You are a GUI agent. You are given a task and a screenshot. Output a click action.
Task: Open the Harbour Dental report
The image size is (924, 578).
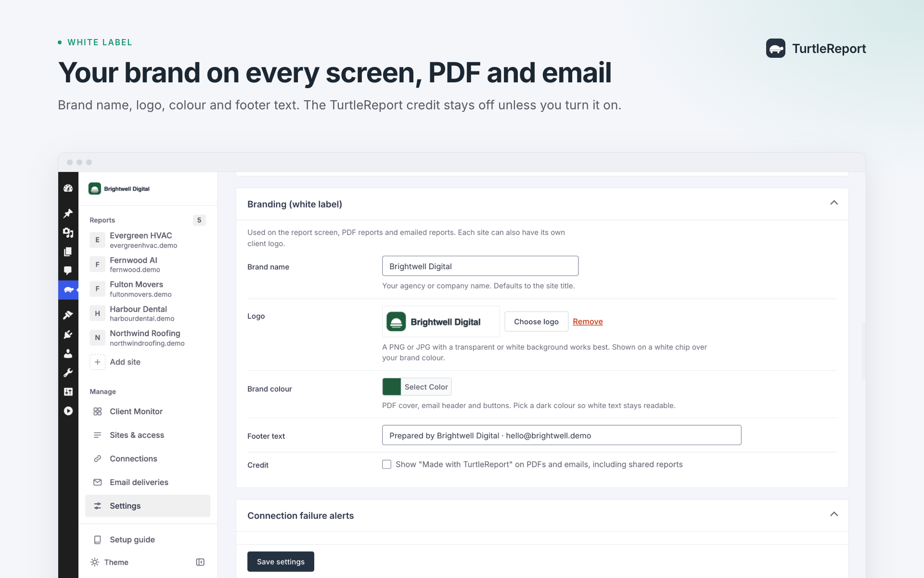click(x=148, y=314)
